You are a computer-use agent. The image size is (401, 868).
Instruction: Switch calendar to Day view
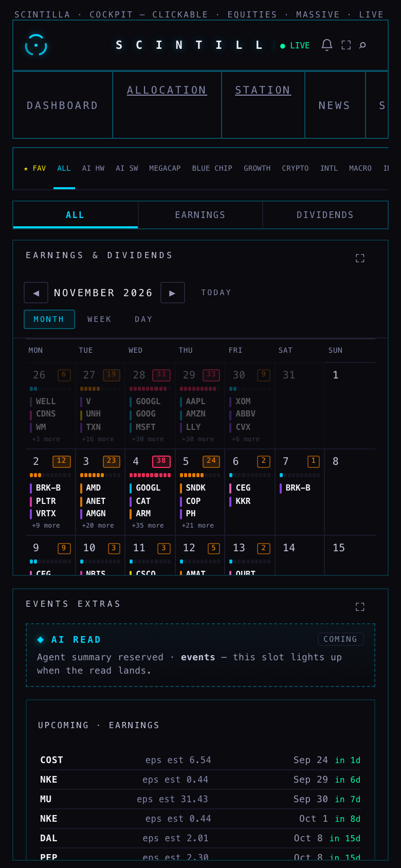click(x=144, y=319)
